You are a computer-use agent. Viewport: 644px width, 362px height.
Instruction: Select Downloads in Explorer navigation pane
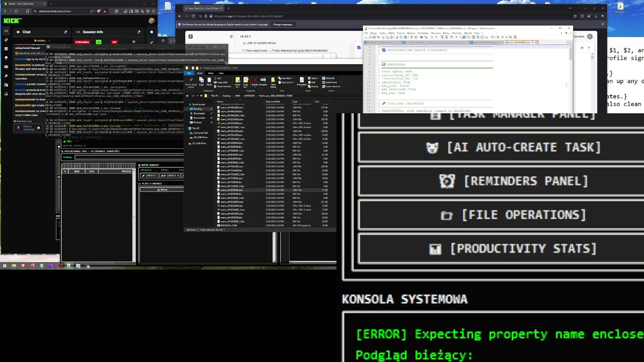click(199, 113)
